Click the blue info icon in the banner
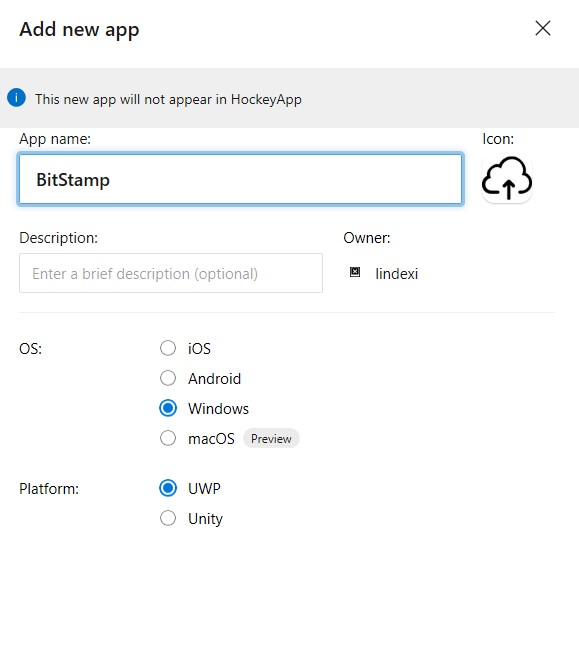Screen dimensions: 579x653 point(16,98)
